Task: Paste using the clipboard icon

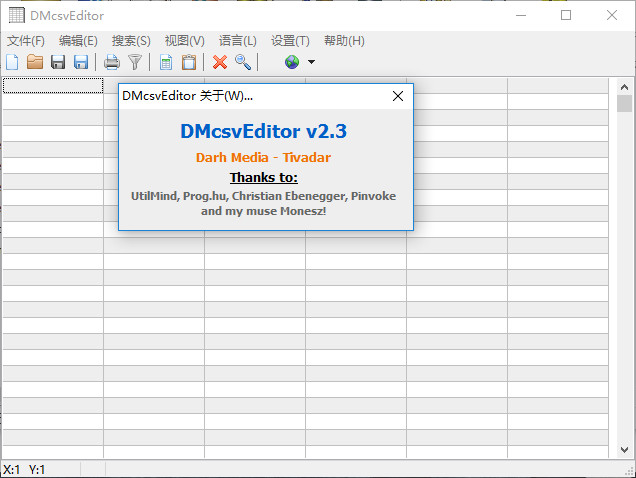Action: pos(189,62)
